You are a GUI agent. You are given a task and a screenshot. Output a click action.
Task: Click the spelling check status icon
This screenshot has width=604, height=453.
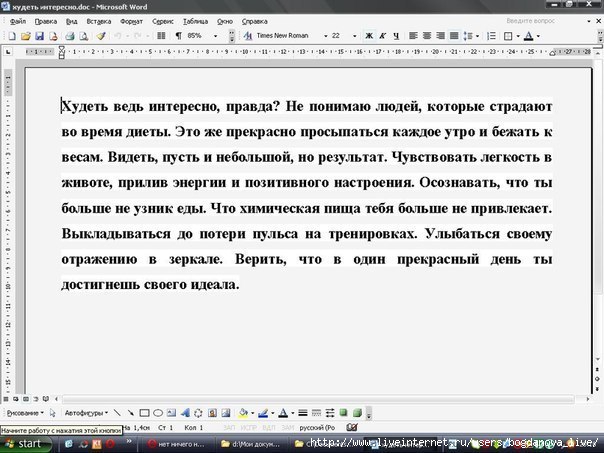[x=352, y=427]
